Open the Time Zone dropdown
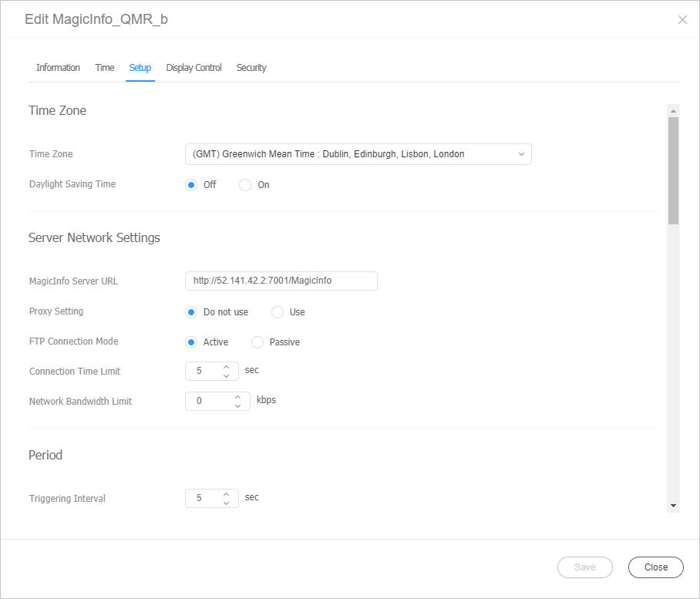Viewport: 700px width, 599px height. 358,154
